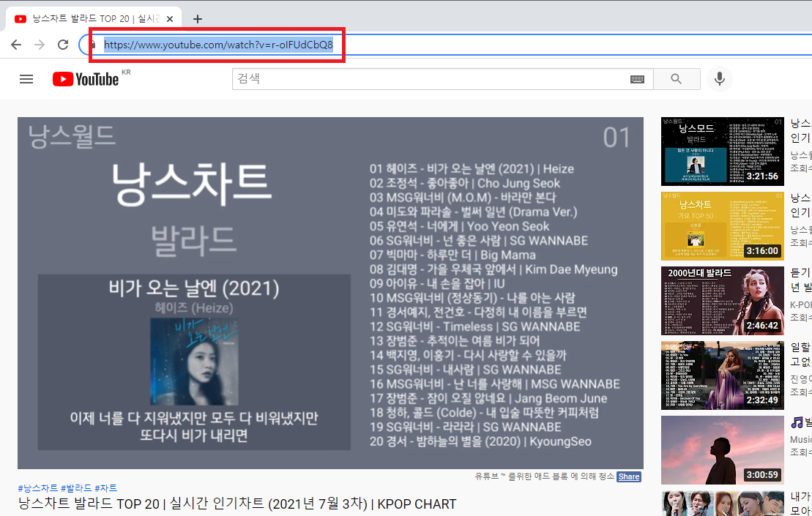Click the Share button under the video
The height and width of the screenshot is (516, 812).
click(629, 476)
